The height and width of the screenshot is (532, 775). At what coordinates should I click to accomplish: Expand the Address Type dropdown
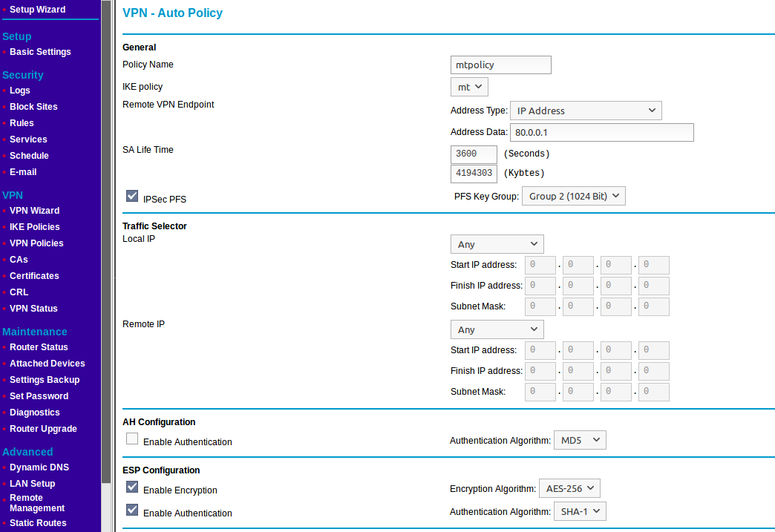585,111
